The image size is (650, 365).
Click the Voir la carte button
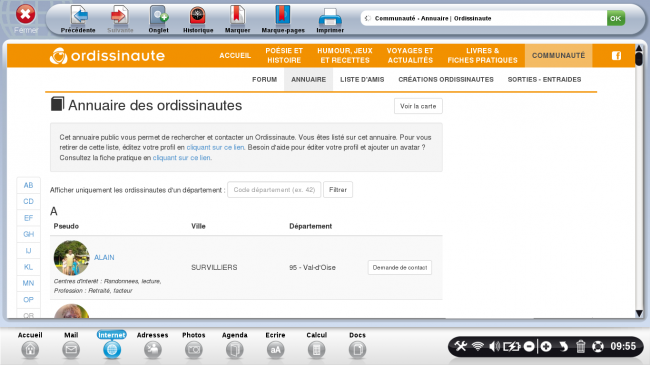pos(418,106)
